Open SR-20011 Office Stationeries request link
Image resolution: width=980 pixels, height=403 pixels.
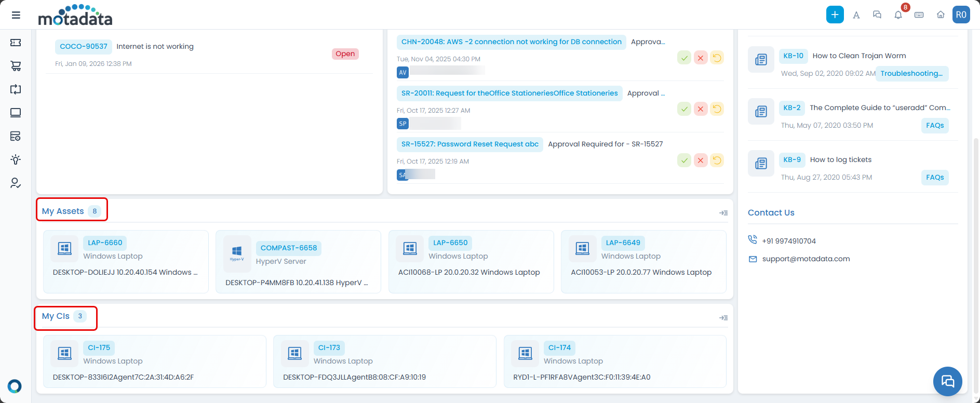(509, 93)
